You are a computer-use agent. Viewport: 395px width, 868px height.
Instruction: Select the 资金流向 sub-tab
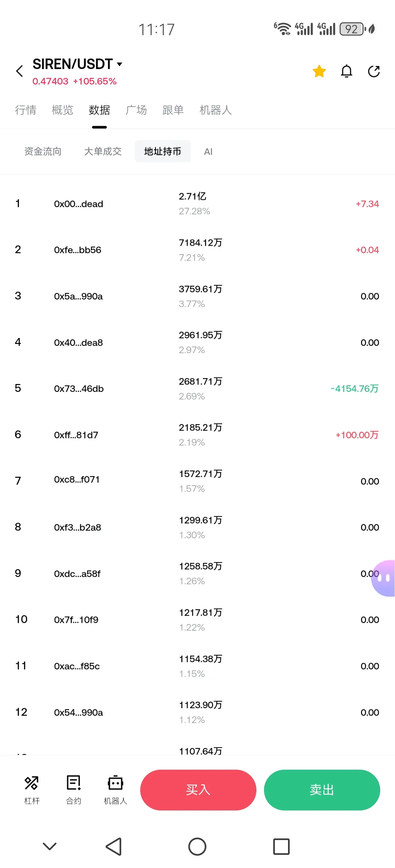43,151
